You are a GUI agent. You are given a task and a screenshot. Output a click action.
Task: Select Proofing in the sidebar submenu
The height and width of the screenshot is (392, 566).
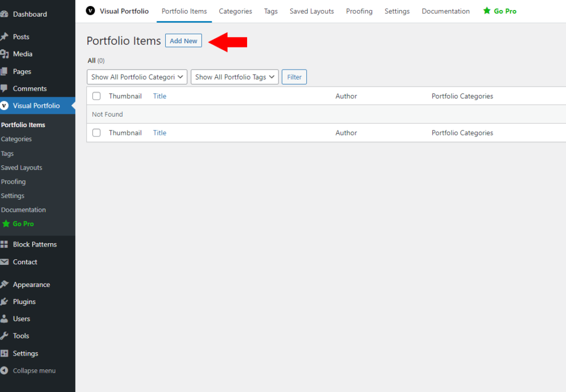pyautogui.click(x=13, y=181)
